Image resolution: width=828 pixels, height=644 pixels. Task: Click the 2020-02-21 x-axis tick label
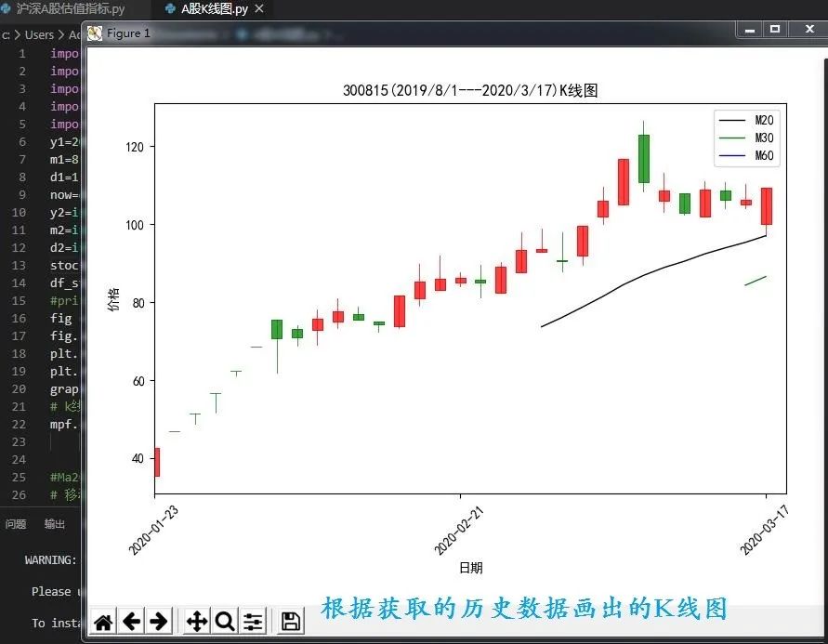(x=459, y=530)
